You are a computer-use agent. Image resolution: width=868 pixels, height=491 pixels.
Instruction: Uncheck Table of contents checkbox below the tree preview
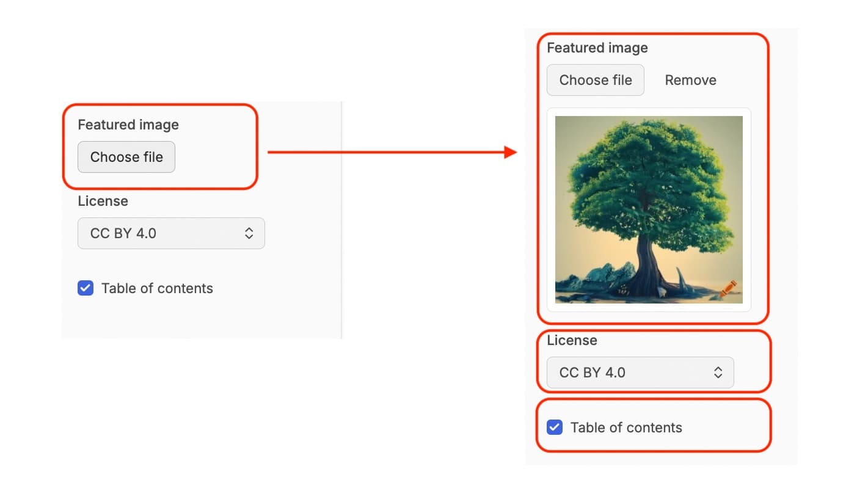555,427
